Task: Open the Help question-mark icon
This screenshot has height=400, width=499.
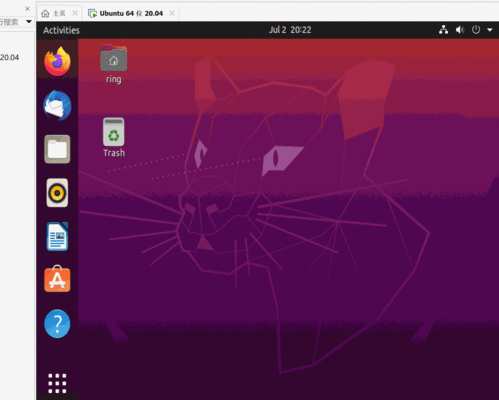Action: pos(57,324)
